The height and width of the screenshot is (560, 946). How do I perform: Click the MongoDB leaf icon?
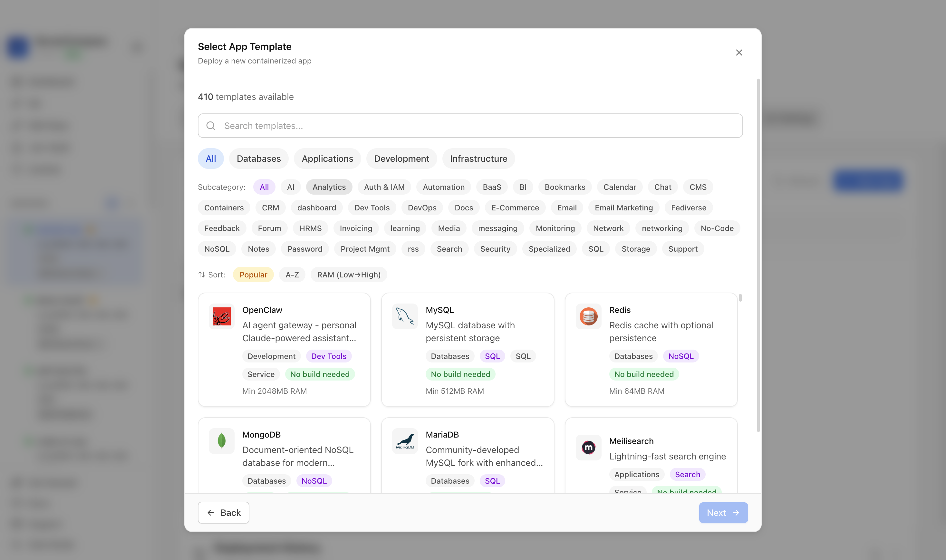coord(221,441)
